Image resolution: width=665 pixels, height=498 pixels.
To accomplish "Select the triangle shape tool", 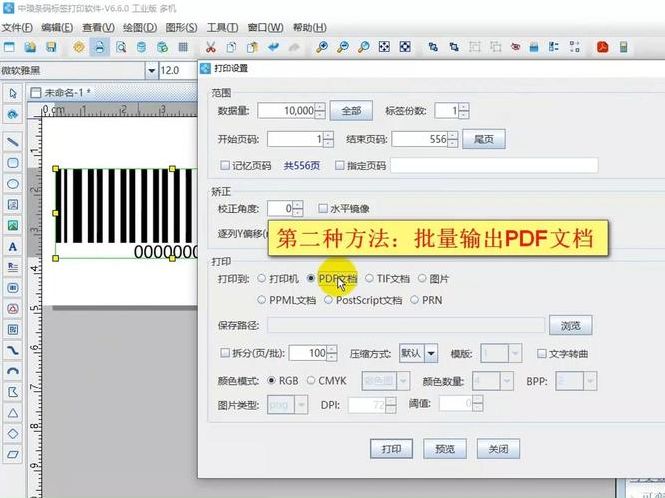I will (x=13, y=413).
